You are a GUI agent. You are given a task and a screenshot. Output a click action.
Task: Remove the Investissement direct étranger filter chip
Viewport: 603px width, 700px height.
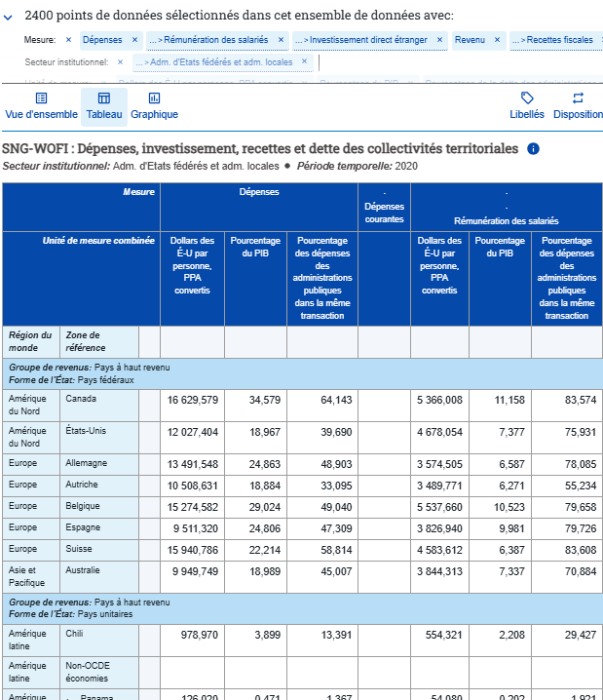(x=439, y=40)
